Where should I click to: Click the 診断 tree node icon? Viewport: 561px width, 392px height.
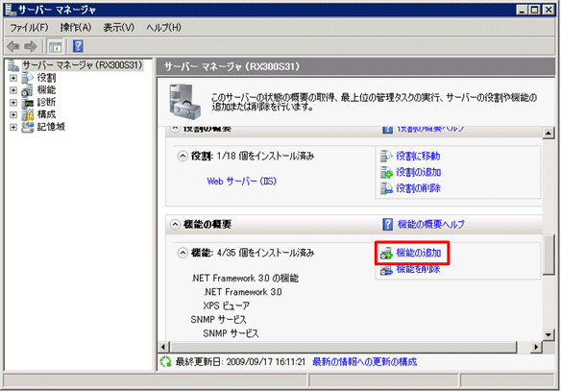28,103
